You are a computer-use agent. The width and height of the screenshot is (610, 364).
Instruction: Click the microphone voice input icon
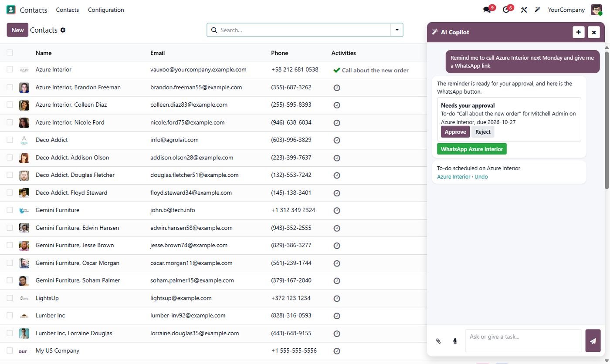click(x=455, y=341)
